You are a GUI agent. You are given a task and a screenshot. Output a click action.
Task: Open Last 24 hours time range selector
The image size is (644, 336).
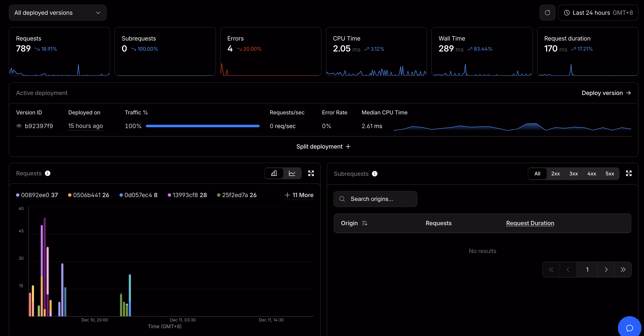click(x=598, y=13)
